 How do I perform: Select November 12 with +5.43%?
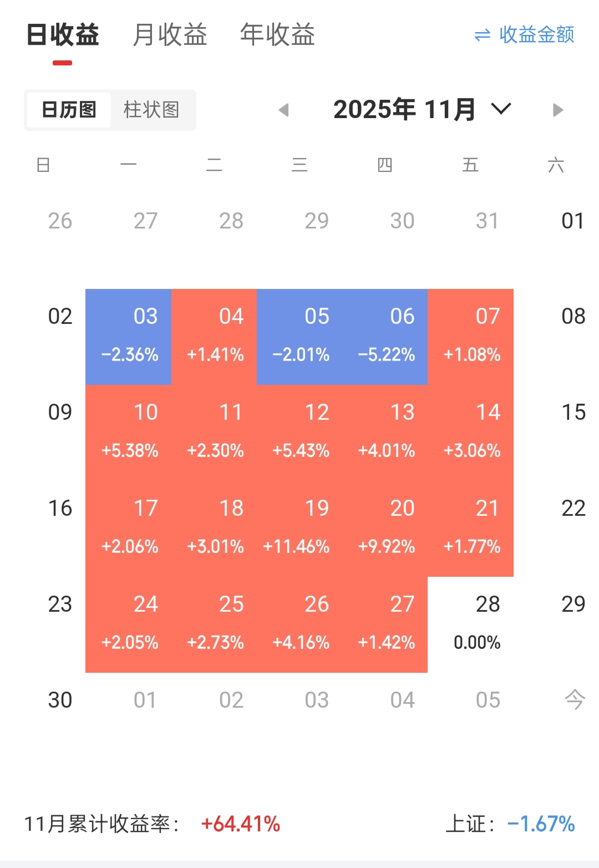tap(299, 432)
